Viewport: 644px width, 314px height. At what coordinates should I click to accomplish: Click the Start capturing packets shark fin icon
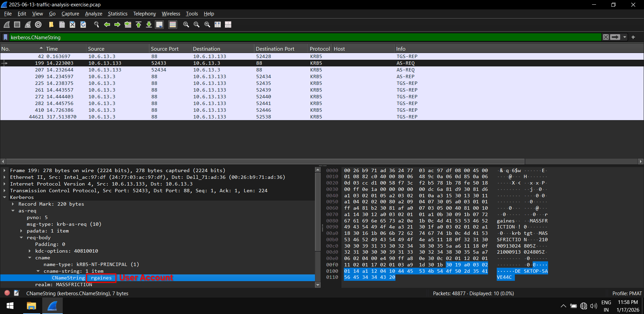(7, 24)
